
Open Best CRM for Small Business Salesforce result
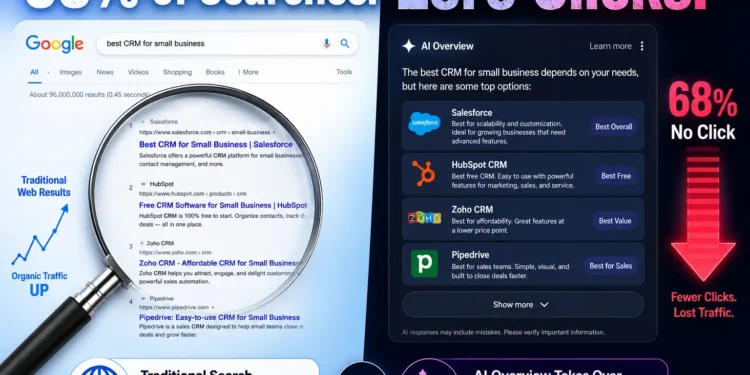pos(216,144)
